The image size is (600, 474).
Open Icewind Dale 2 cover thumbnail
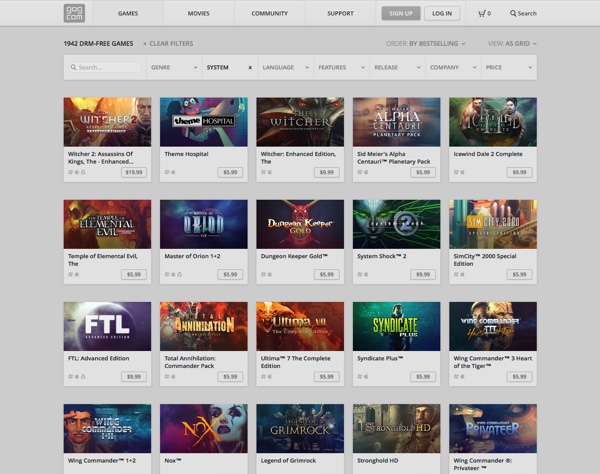pyautogui.click(x=493, y=122)
